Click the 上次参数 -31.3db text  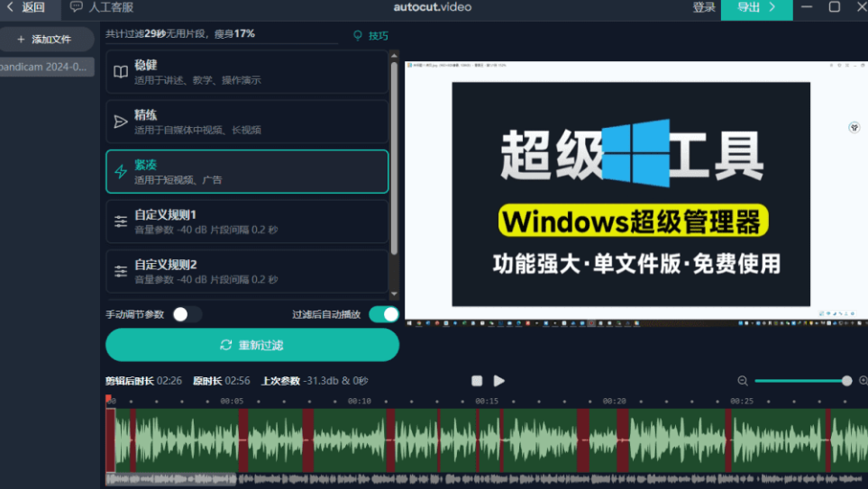pyautogui.click(x=315, y=381)
